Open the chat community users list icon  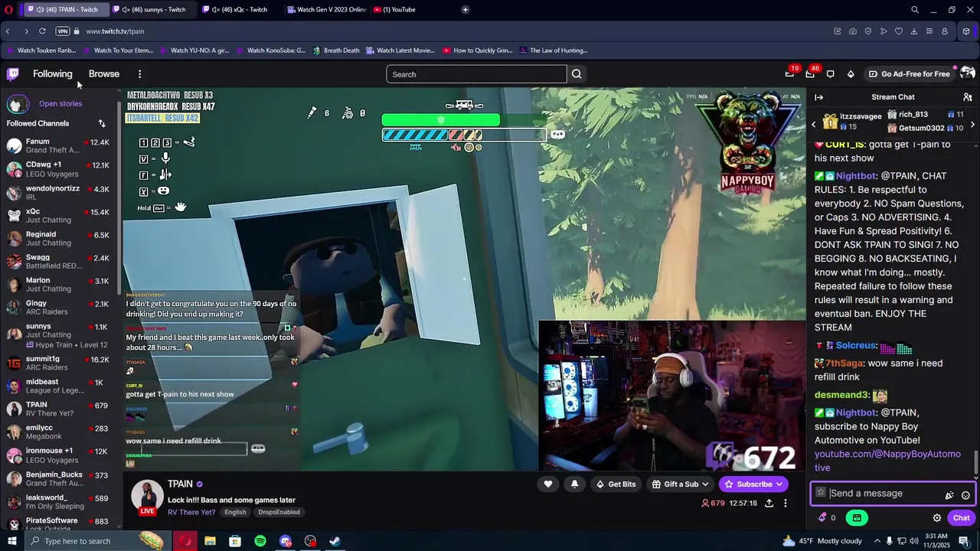(967, 97)
